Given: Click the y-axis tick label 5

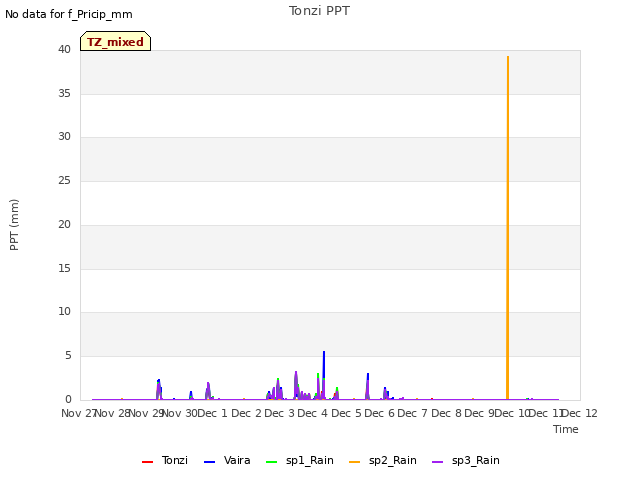Looking at the screenshot, I should point(68,356).
